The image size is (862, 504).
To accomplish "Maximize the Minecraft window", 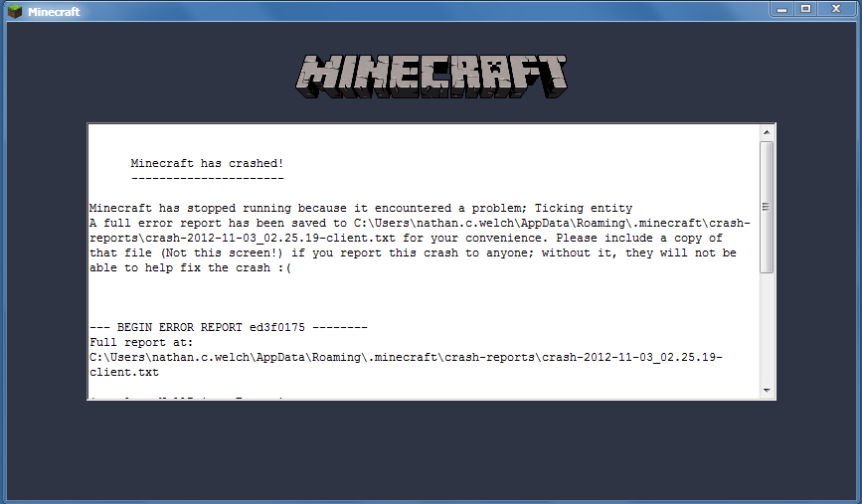I will click(805, 9).
